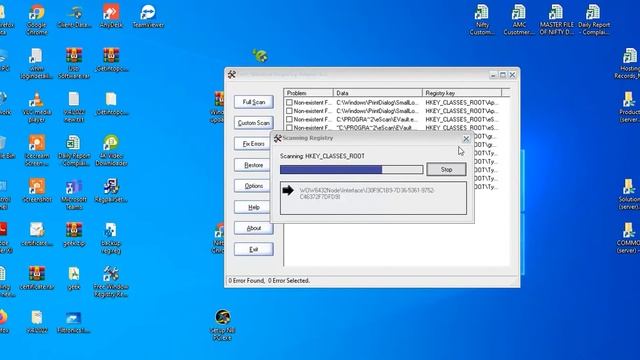Select the RegRepairSet desktop icon
The image size is (640, 360).
pyautogui.click(x=111, y=191)
